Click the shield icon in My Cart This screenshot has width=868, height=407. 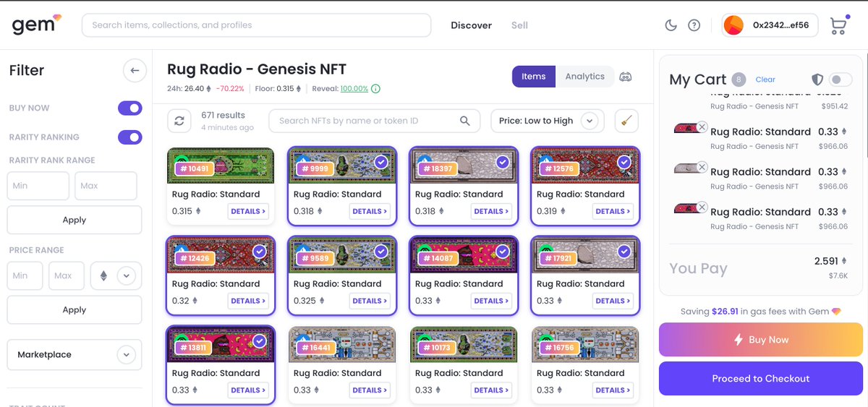pyautogui.click(x=817, y=80)
